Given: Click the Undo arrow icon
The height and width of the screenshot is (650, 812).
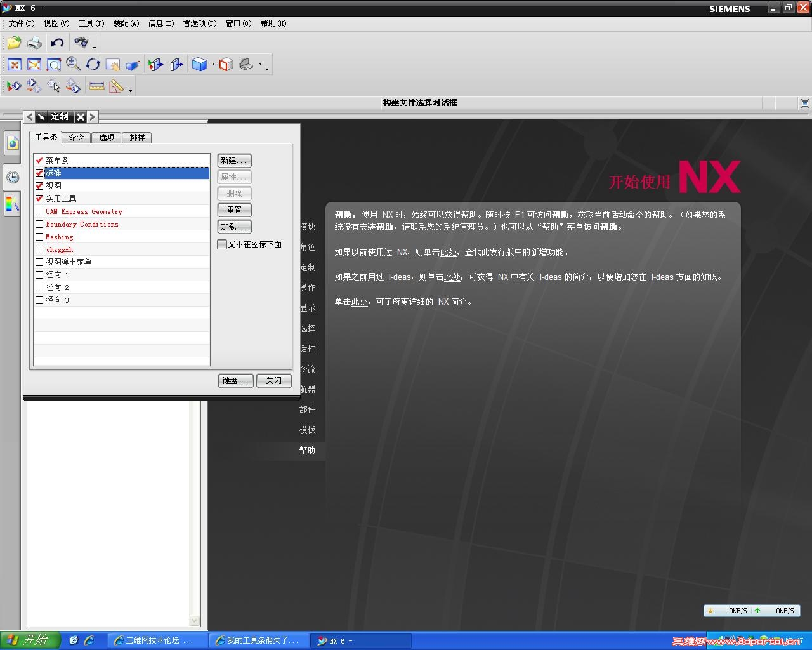Looking at the screenshot, I should coord(58,43).
